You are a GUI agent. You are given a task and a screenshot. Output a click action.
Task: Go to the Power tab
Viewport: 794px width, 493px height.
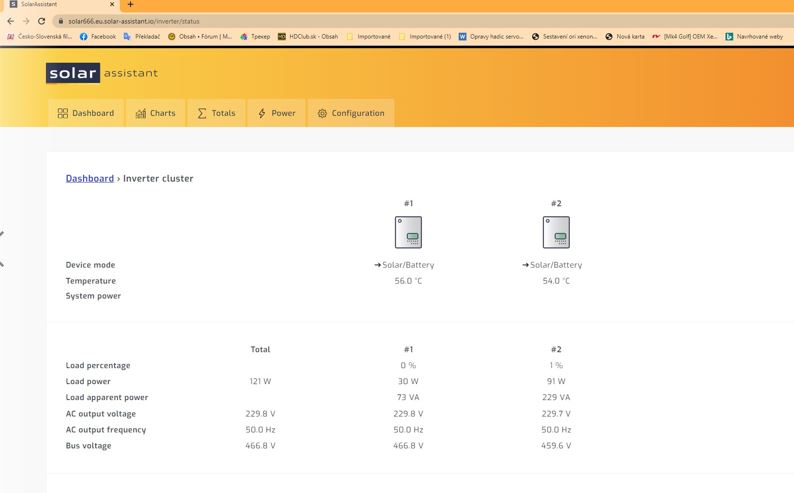pos(276,113)
